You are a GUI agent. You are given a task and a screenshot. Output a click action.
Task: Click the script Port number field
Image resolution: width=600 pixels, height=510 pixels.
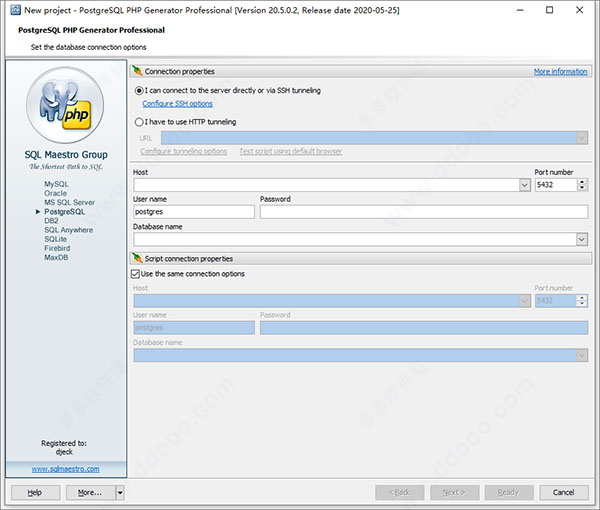point(556,301)
